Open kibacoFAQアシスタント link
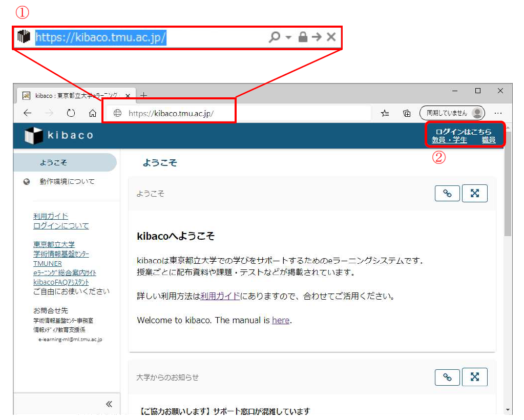The width and height of the screenshot is (524, 420). (61, 282)
